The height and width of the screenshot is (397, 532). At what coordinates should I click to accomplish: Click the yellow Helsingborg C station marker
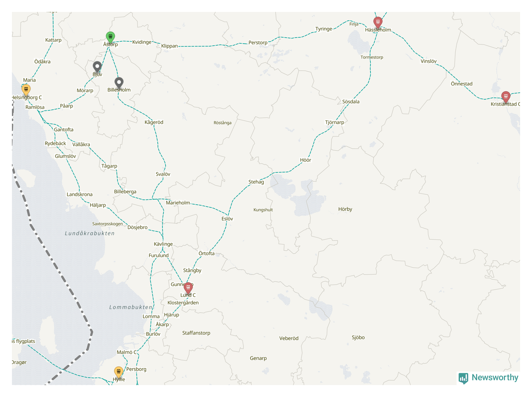pyautogui.click(x=26, y=90)
